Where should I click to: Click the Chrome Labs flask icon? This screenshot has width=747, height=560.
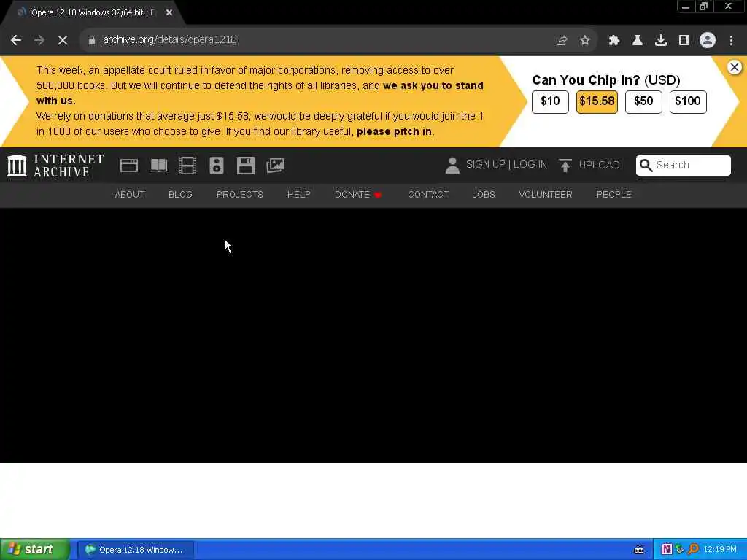pos(638,41)
